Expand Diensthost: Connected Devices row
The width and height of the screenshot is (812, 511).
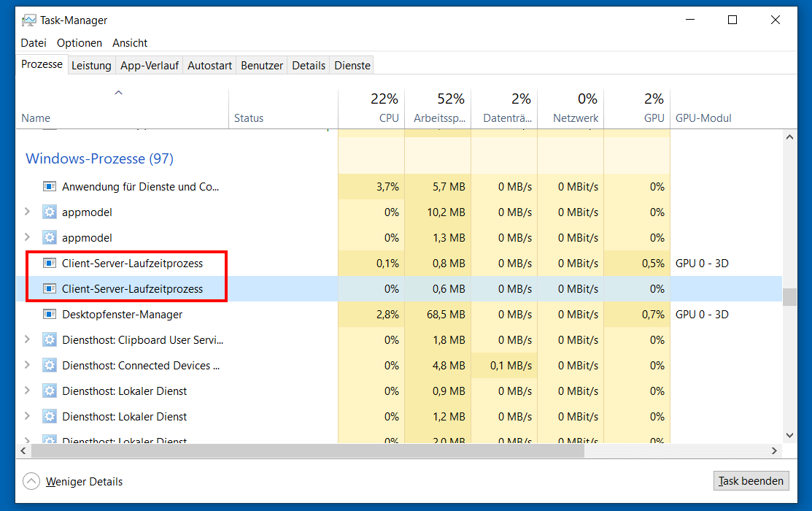pos(28,364)
